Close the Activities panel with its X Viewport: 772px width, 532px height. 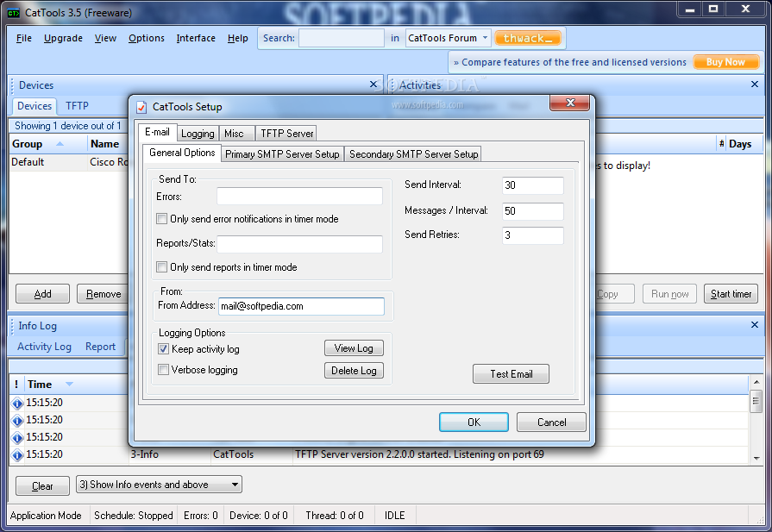[754, 84]
